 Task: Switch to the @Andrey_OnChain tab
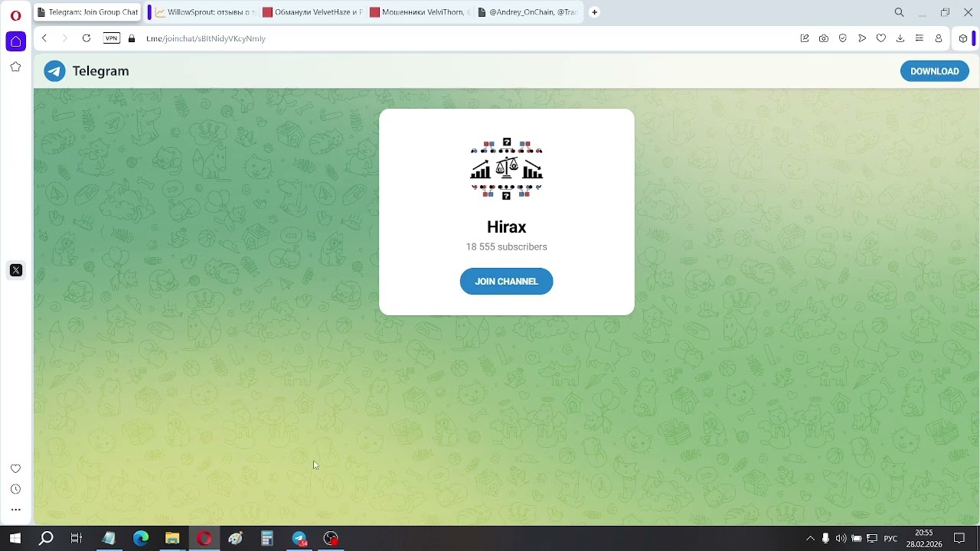(x=527, y=12)
